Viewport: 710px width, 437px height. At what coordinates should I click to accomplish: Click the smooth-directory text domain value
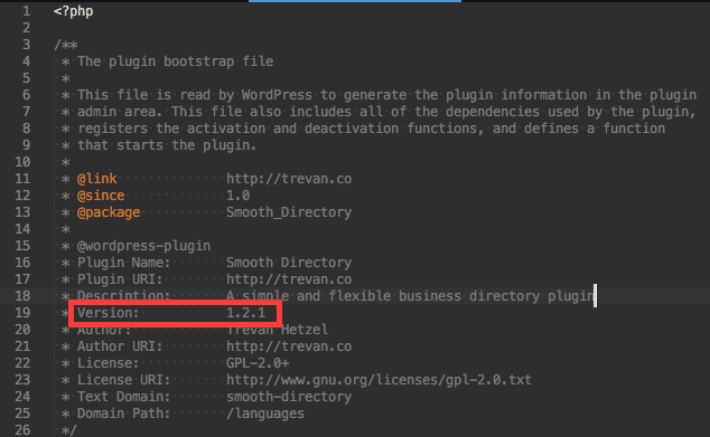tap(289, 397)
